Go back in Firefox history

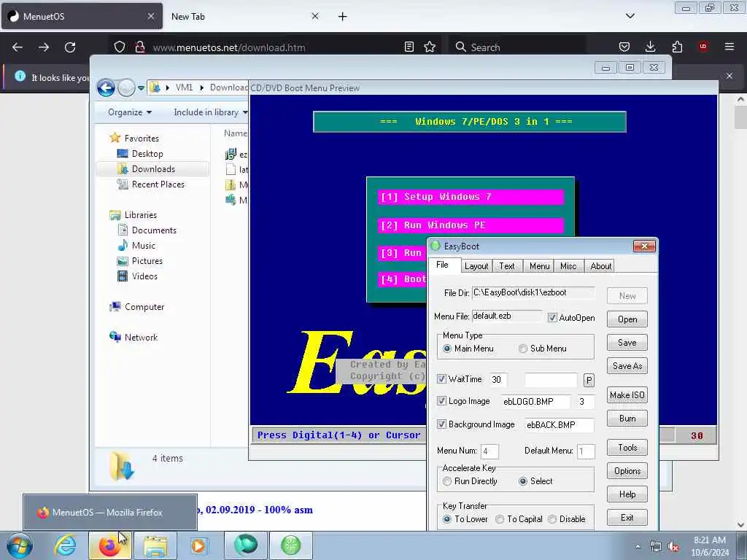(x=18, y=47)
